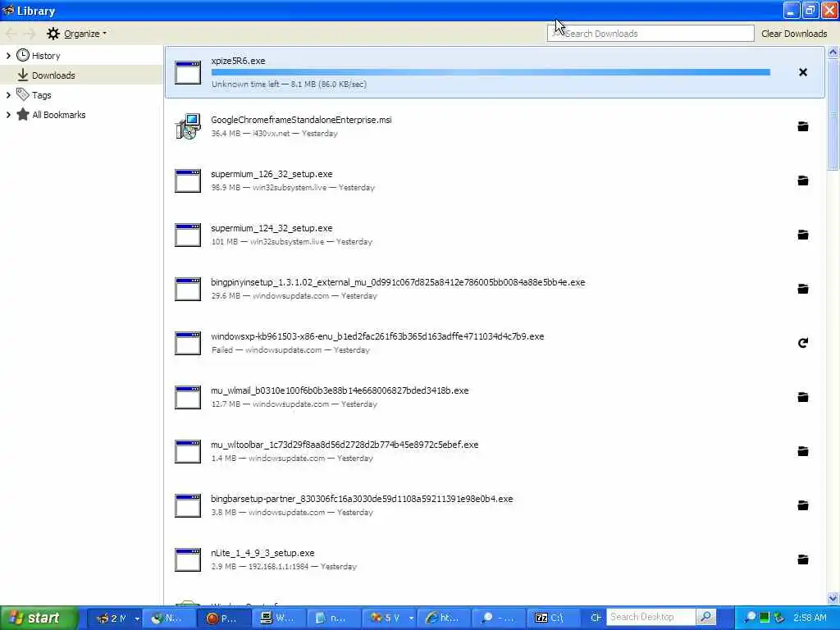Screen dimensions: 840x630
Task: Select Downloads in the sidebar
Action: [x=81, y=75]
